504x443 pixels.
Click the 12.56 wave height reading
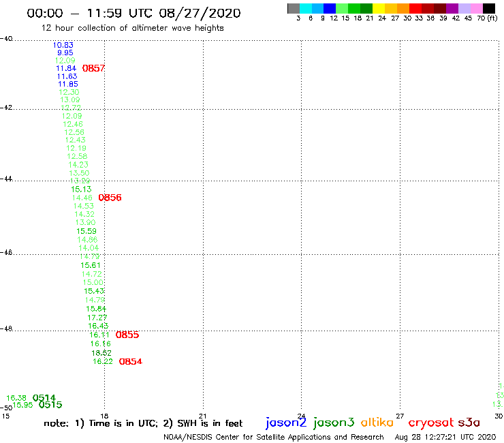pyautogui.click(x=74, y=132)
